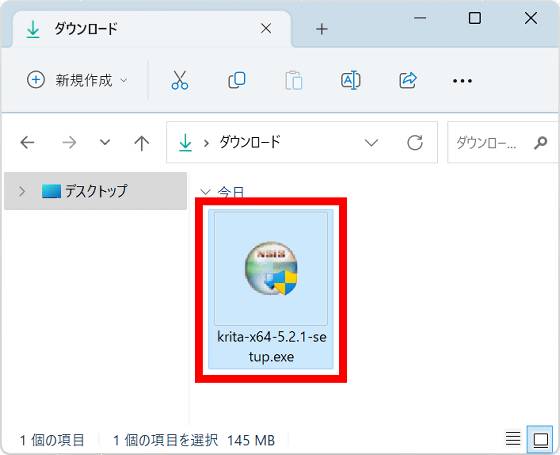Viewport: 560px width, 455px height.
Task: Select デスクトップ in navigation pane
Action: tap(95, 191)
